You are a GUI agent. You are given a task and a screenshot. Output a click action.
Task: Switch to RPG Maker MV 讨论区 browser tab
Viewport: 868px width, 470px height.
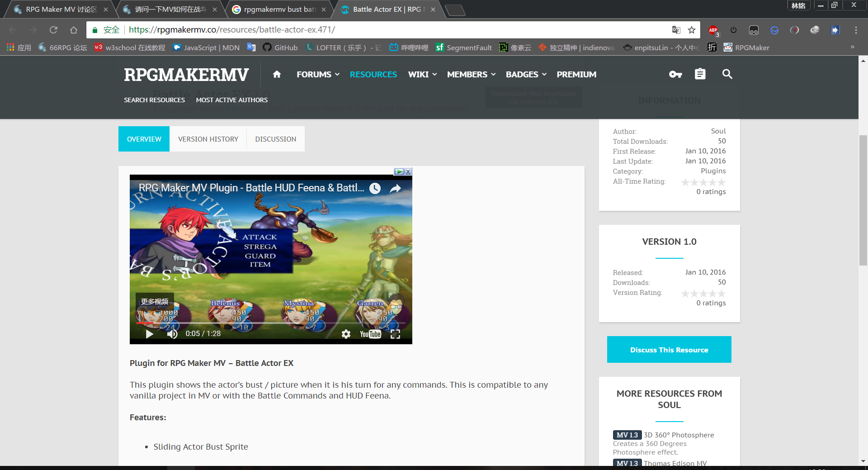click(61, 9)
